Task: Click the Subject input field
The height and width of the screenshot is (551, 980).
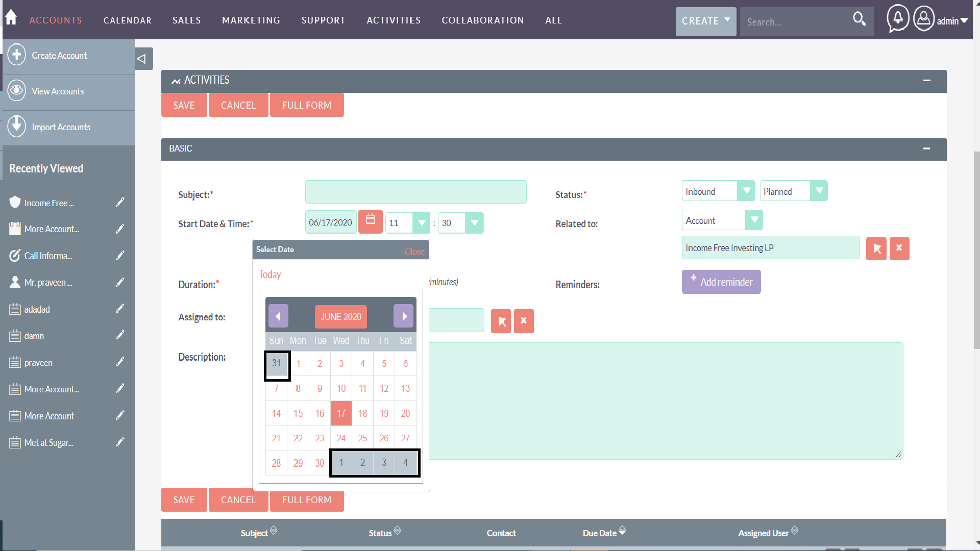Action: (415, 192)
